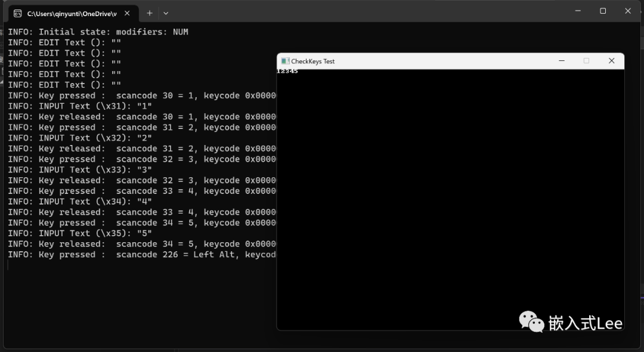Select the C:\Users\qinyunti\OneDrive terminal tab
644x352 pixels.
click(72, 14)
